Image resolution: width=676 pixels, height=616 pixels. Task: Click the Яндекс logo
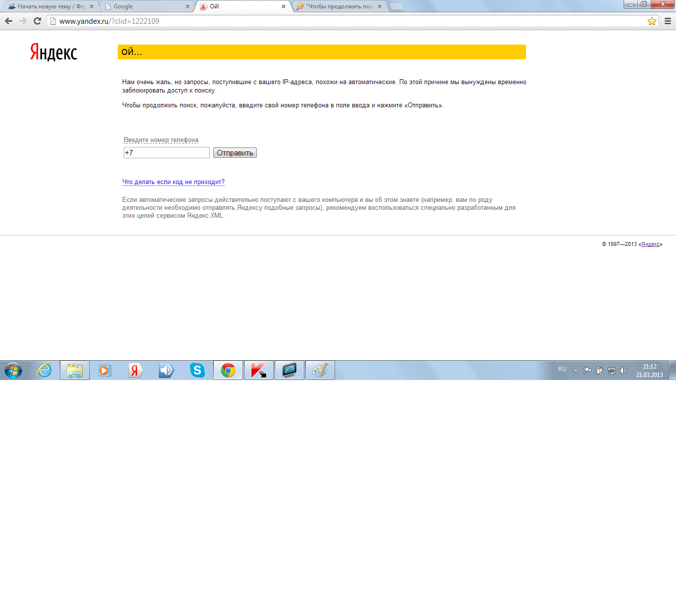[x=53, y=52]
